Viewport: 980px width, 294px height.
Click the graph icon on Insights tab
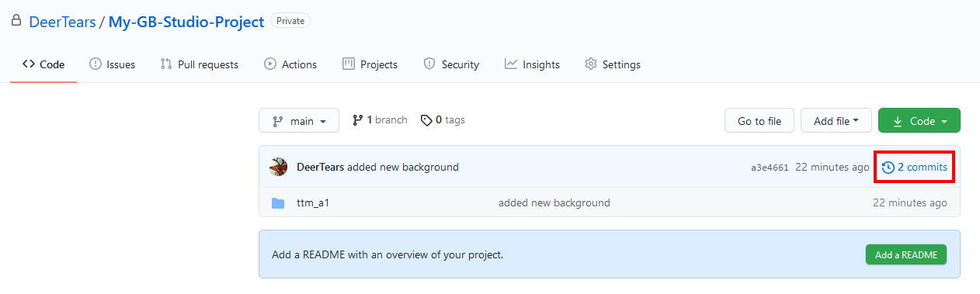511,64
